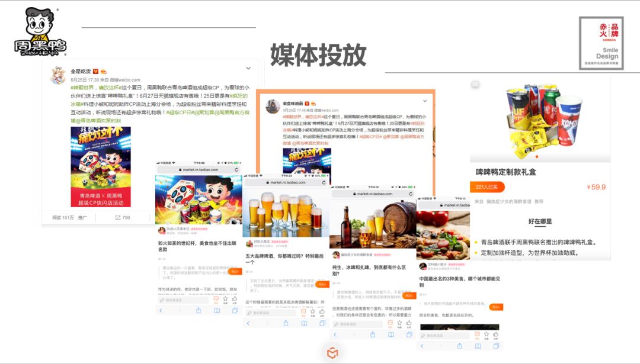
Task: Tap share icon in the 五大品牌啤酒 phone
Action: [286, 323]
